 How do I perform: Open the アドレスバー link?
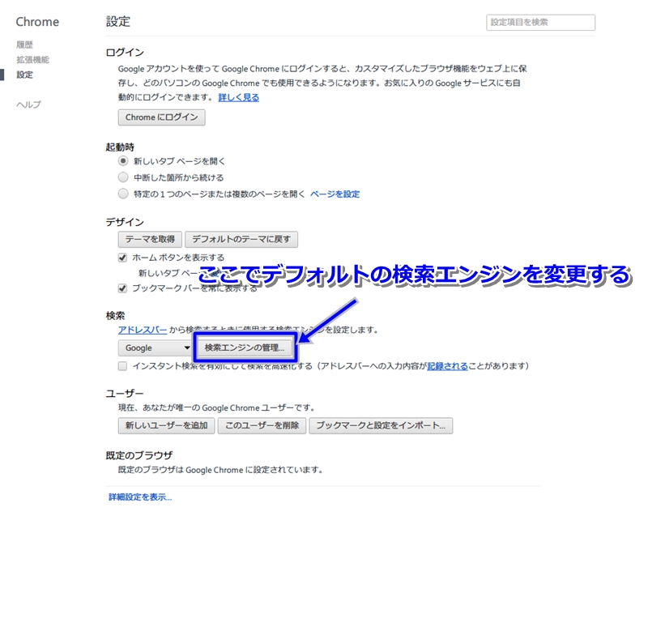(x=143, y=330)
